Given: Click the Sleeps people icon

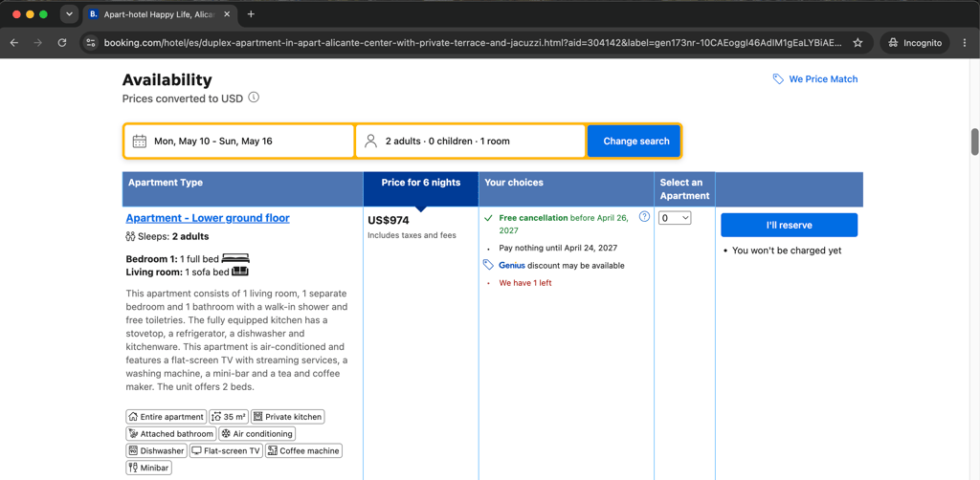Looking at the screenshot, I should (x=130, y=236).
